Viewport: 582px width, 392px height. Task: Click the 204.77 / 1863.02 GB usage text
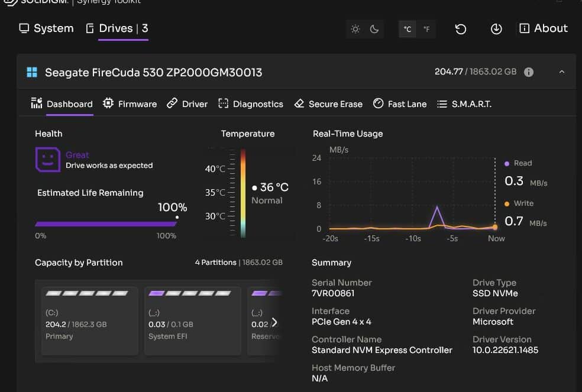(x=476, y=72)
